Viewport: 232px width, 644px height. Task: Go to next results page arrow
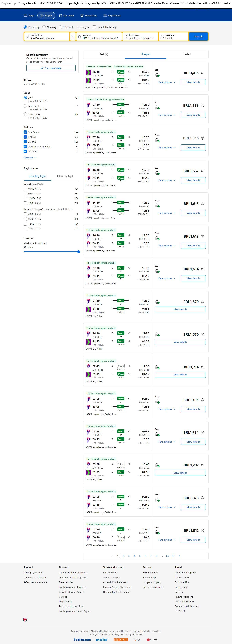[x=179, y=556]
